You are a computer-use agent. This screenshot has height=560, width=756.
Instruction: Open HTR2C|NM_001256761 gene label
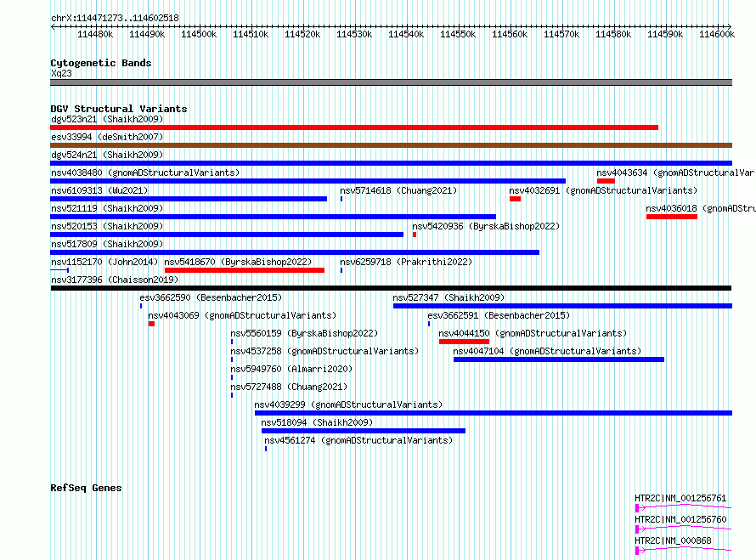click(680, 498)
